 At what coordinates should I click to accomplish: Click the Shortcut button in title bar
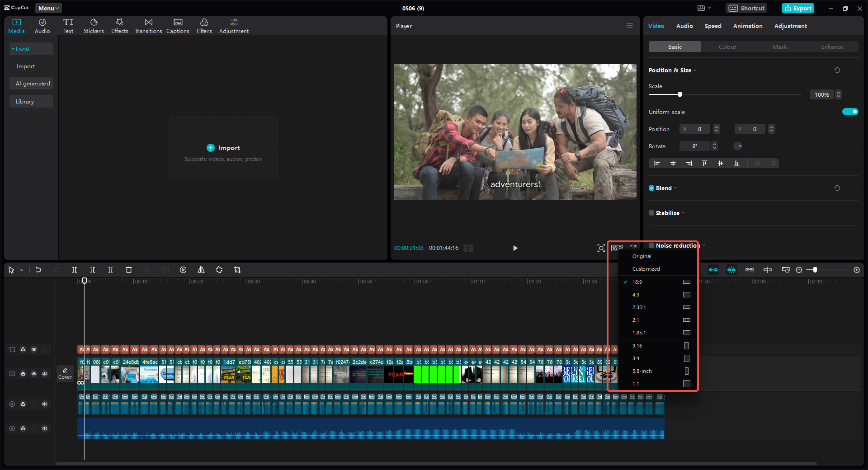coord(746,8)
